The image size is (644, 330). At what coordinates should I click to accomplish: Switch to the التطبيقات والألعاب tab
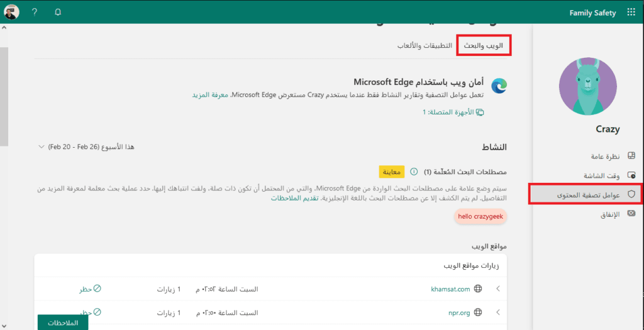(425, 45)
